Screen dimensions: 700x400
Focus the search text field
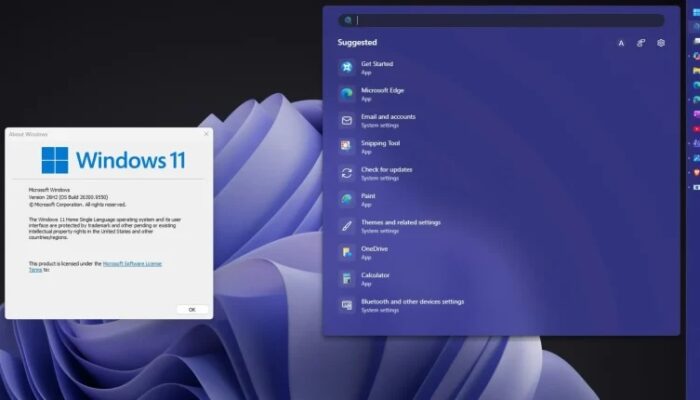(x=501, y=20)
